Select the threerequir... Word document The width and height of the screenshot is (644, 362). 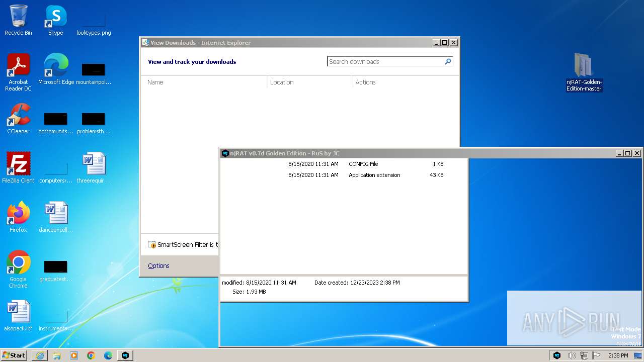[94, 167]
